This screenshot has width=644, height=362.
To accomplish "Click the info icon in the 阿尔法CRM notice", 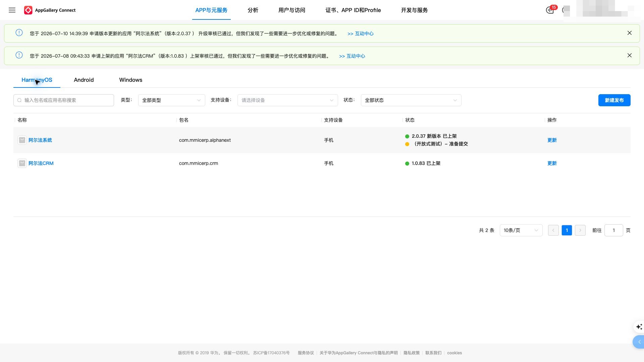I will pyautogui.click(x=19, y=55).
